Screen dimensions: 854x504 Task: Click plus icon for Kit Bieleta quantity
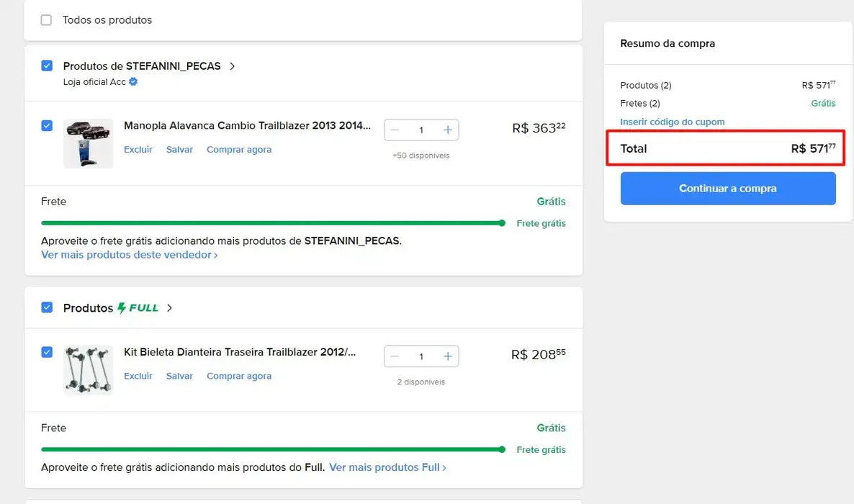[x=447, y=356]
